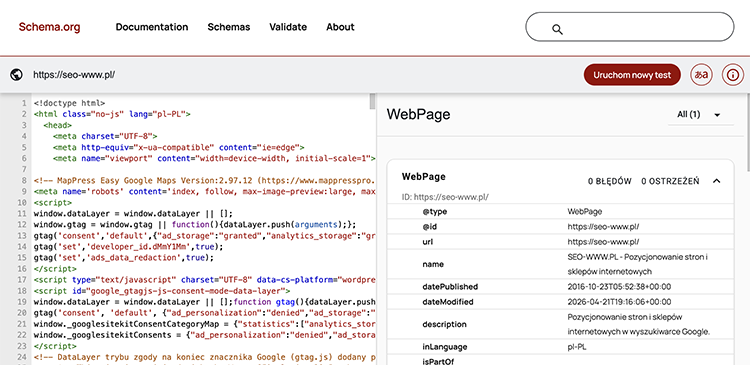Click the ID: https://seo-www.pl/ line
This screenshot has height=365, width=750.
coord(445,197)
